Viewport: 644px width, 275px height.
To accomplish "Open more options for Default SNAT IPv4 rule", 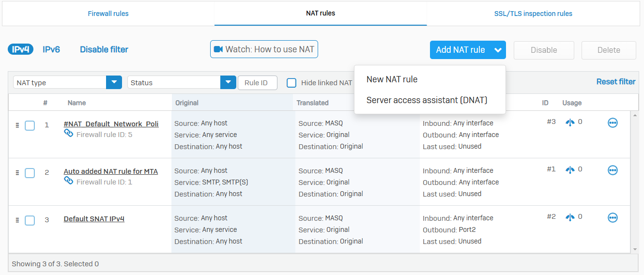I will (613, 218).
